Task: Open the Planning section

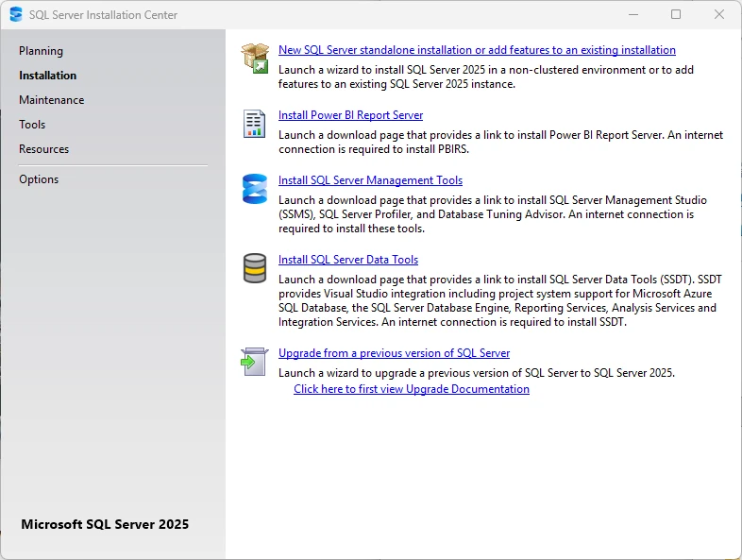Action: (x=41, y=51)
